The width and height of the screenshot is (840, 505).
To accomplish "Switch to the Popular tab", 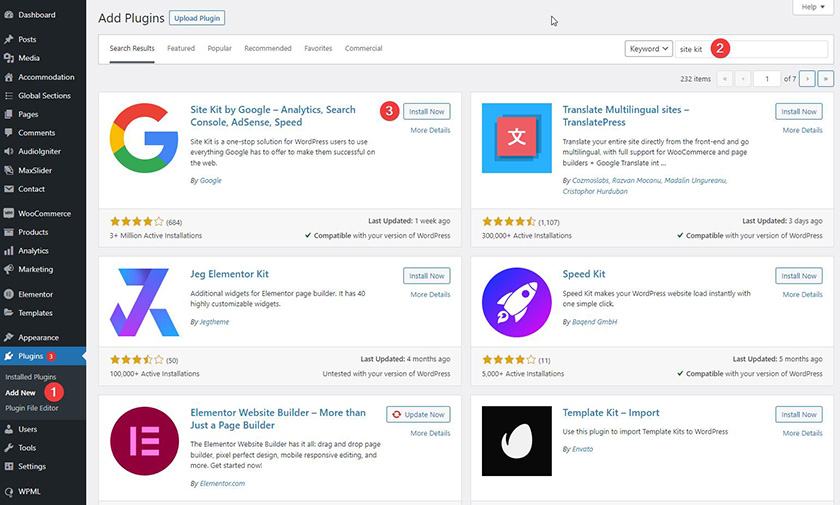I will point(220,48).
